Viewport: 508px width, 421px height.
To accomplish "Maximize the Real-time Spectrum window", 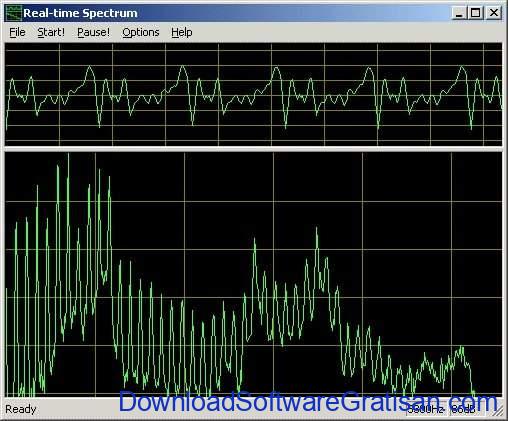I will pos(475,13).
